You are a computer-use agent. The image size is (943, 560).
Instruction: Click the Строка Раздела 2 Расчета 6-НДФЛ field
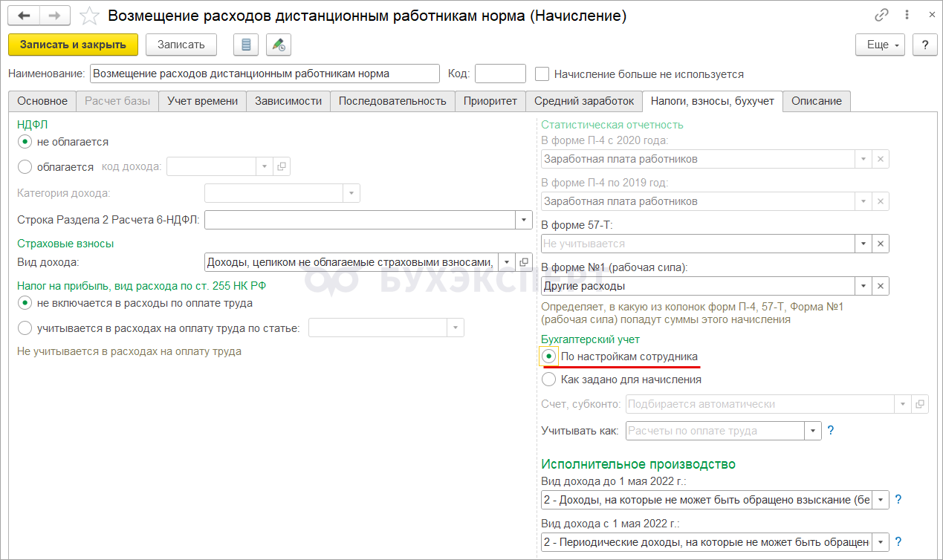pyautogui.click(x=360, y=220)
